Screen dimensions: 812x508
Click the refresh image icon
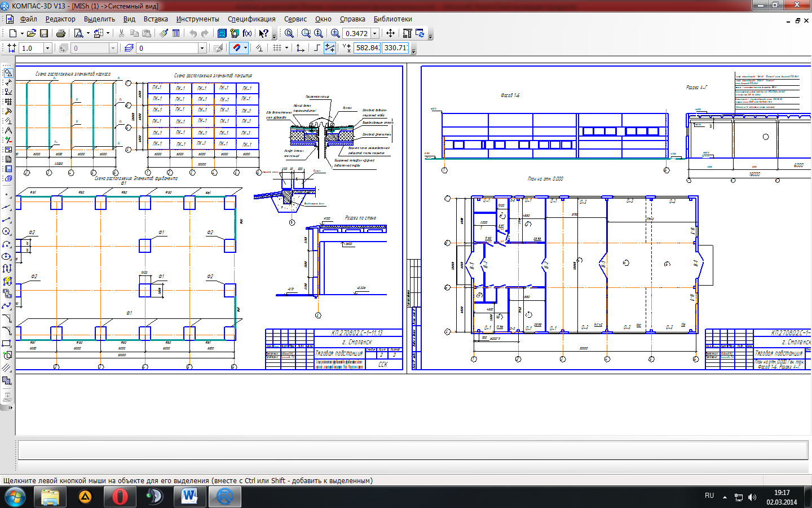click(x=420, y=33)
